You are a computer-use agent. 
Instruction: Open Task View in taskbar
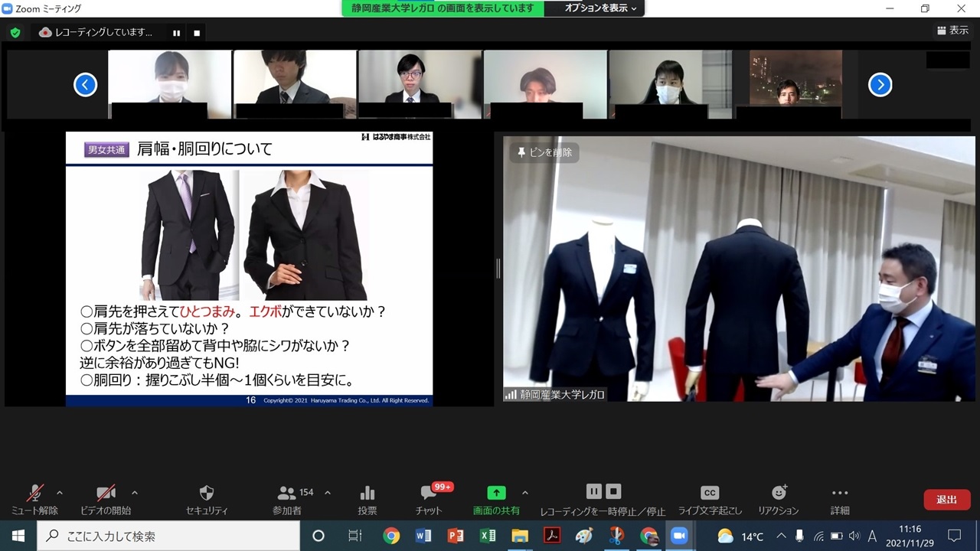point(354,536)
